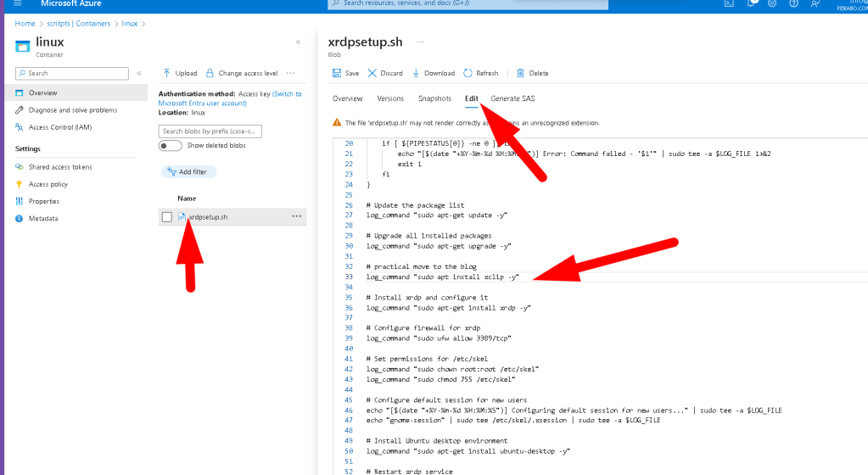This screenshot has height=475, width=868.
Task: Click editor line 50 ubuntu-desktop install command
Action: [468, 451]
